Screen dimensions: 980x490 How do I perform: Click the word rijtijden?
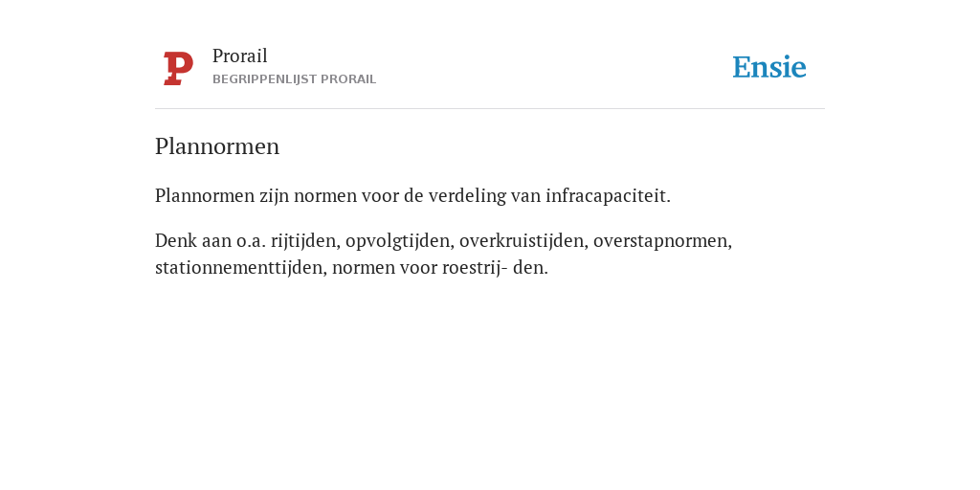(305, 241)
